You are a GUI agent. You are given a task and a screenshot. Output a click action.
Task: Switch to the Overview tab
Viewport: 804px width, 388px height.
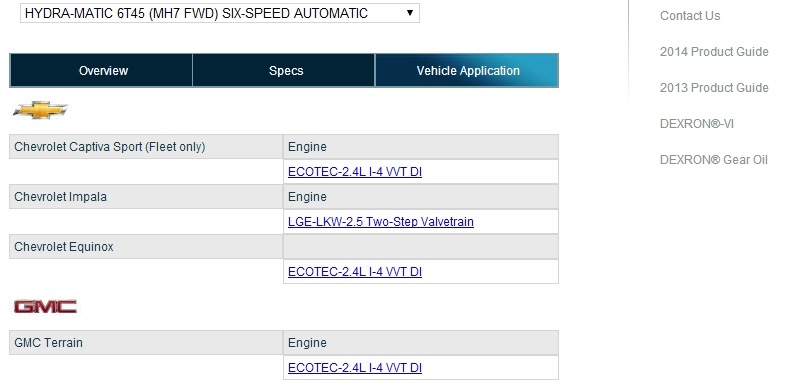(101, 70)
